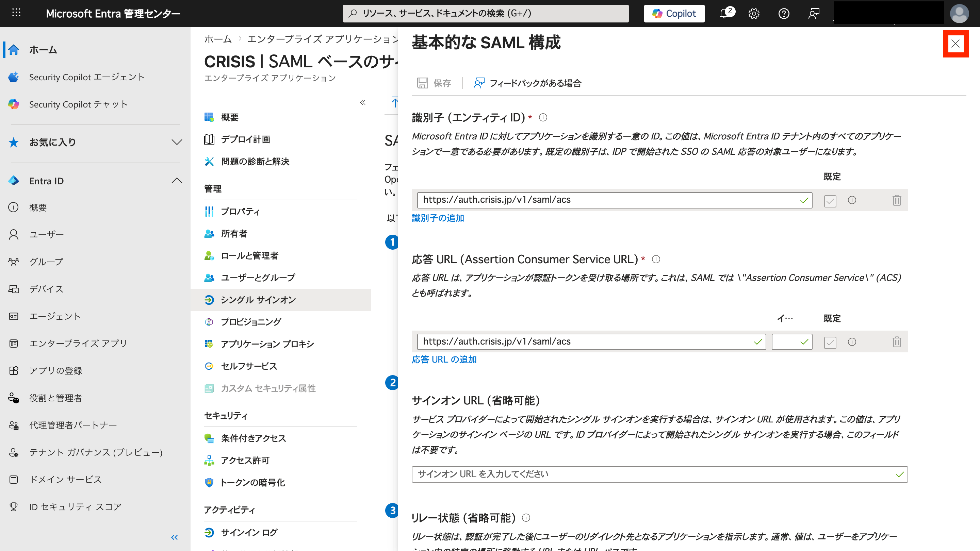Open テナント ガバナンス (プレビュー)
980x551 pixels.
point(95,452)
